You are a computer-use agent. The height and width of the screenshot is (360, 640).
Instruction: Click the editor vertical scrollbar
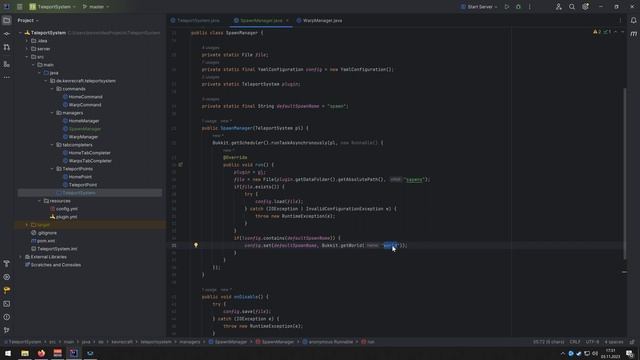tap(624, 173)
